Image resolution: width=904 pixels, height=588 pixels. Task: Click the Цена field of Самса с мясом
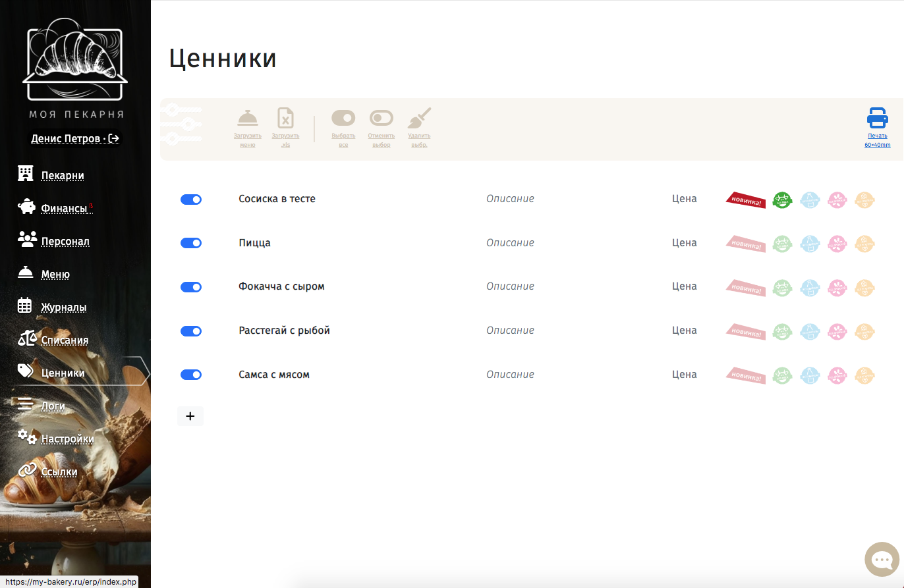click(x=684, y=375)
